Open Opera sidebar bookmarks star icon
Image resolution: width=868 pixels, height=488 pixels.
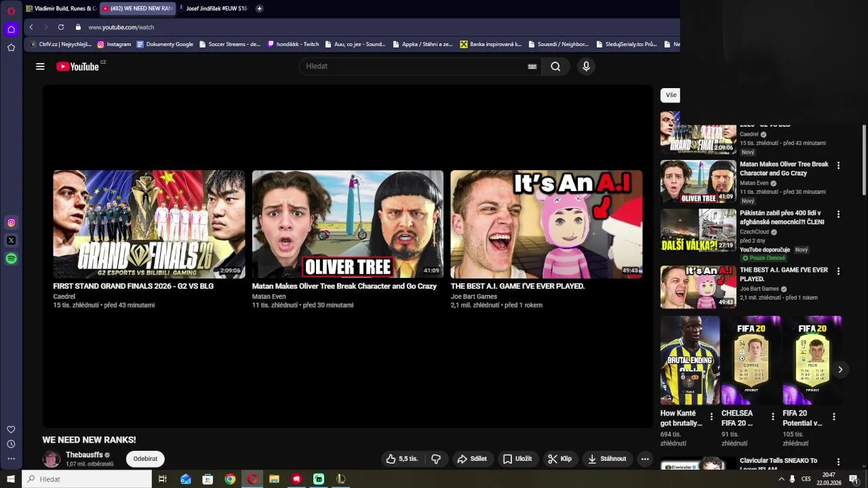pyautogui.click(x=11, y=47)
